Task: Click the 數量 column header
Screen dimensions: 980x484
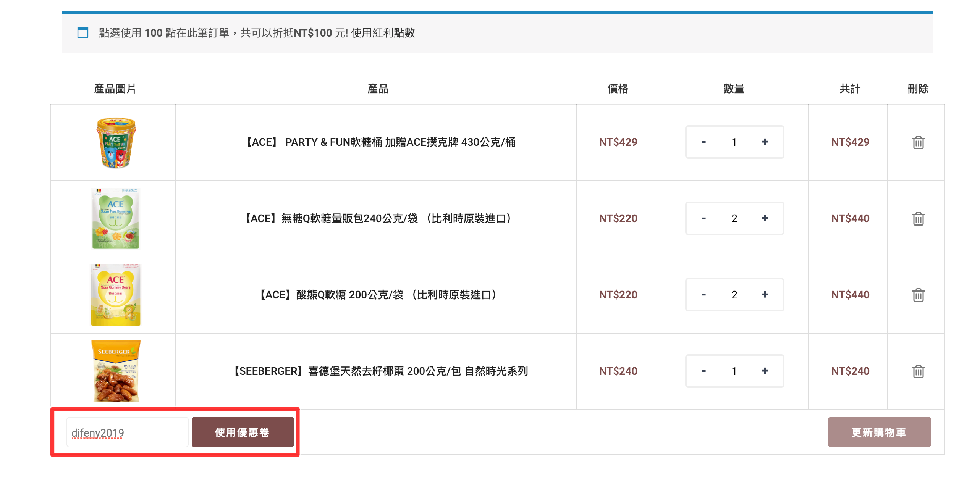Action: (x=734, y=89)
